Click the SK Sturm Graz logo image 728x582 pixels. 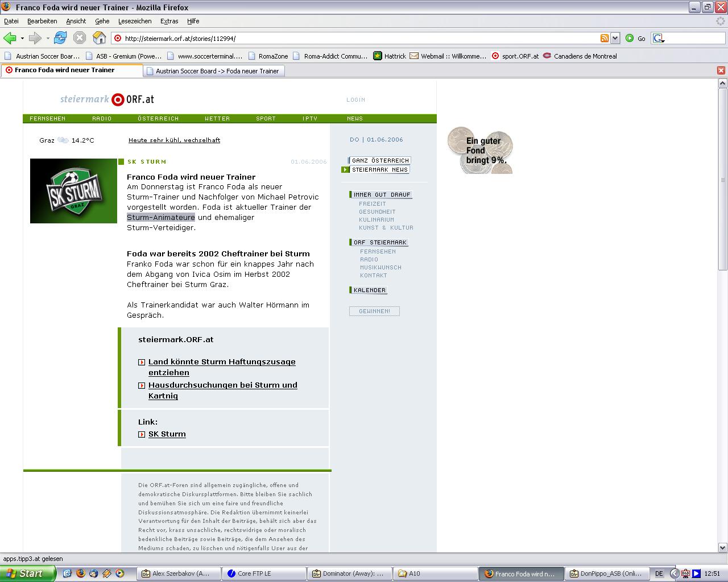pos(73,191)
